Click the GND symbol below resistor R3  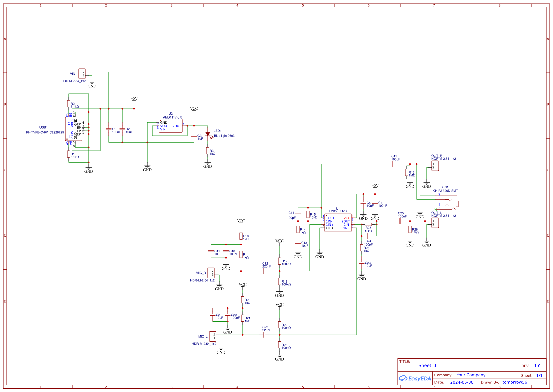[208, 164]
